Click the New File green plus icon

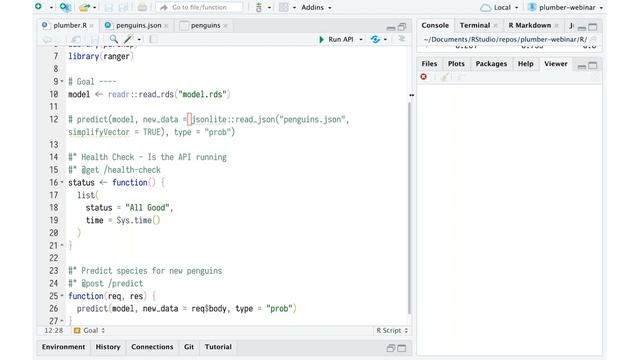(38, 7)
